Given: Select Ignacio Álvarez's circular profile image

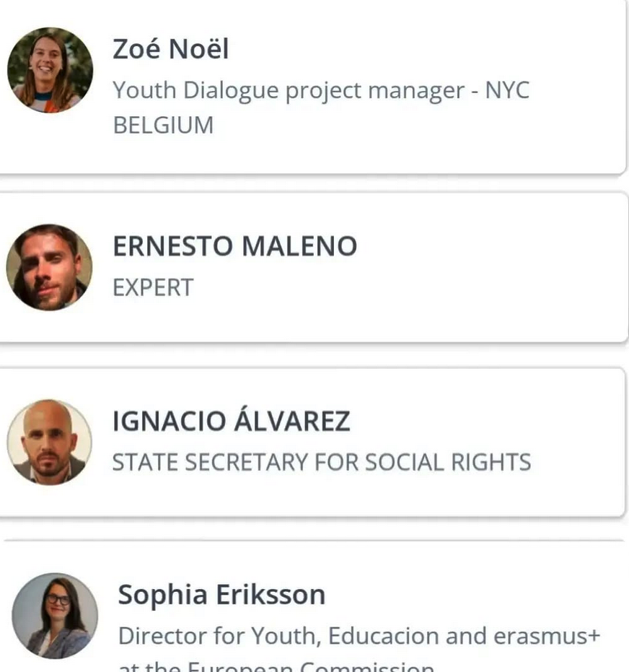Looking at the screenshot, I should (49, 442).
